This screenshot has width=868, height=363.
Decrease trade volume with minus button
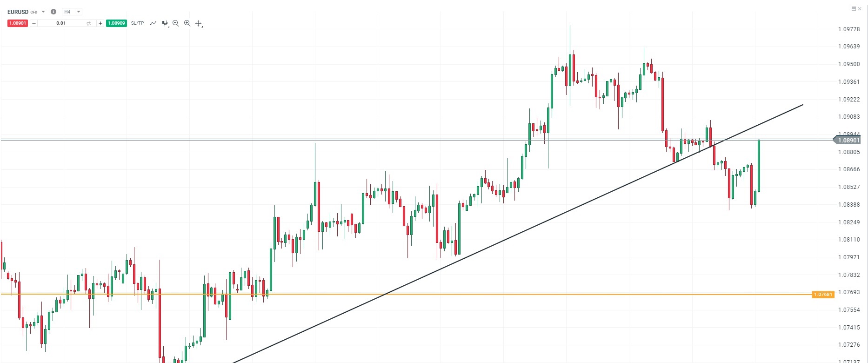pyautogui.click(x=34, y=23)
